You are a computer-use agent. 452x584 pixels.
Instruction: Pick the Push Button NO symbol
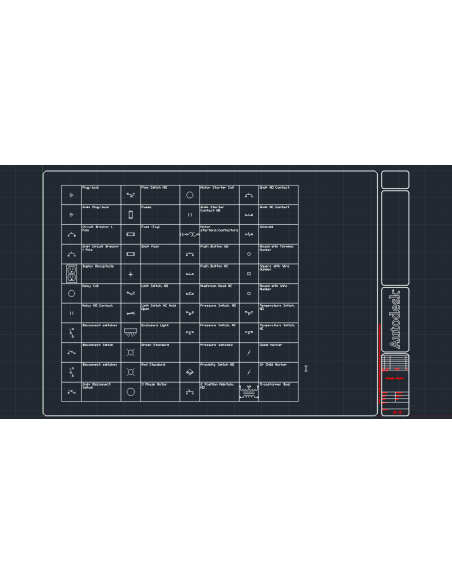pyautogui.click(x=190, y=254)
